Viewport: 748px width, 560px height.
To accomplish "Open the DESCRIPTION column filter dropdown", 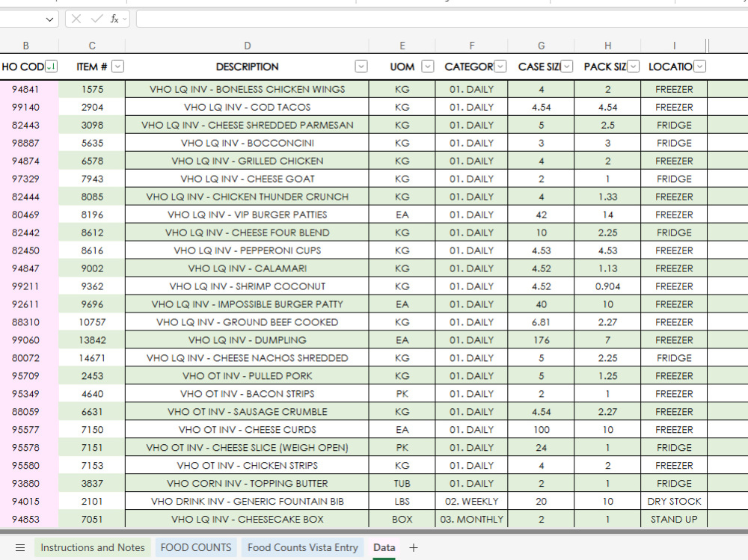I will [x=361, y=67].
